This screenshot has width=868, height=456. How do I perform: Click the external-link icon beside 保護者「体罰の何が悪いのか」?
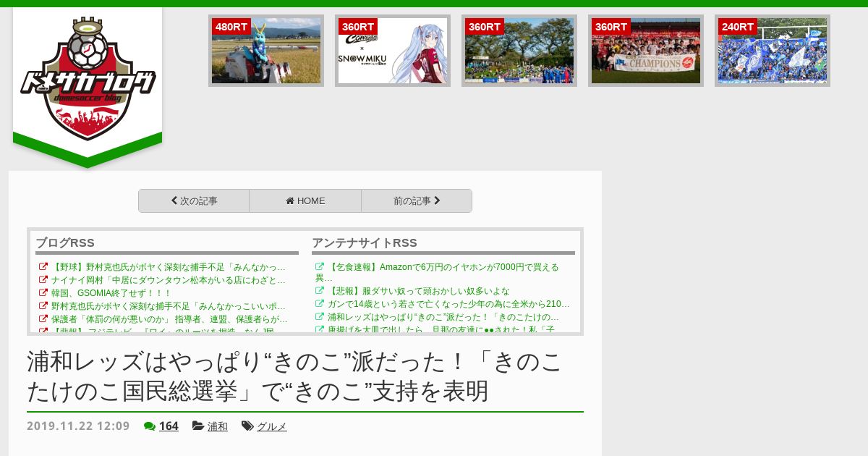[x=43, y=319]
